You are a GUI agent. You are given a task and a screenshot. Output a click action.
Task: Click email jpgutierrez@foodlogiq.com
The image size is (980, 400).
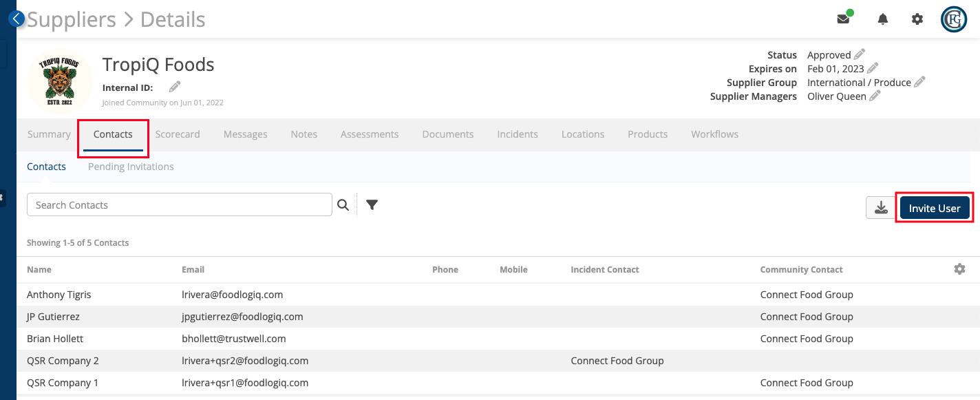(242, 317)
